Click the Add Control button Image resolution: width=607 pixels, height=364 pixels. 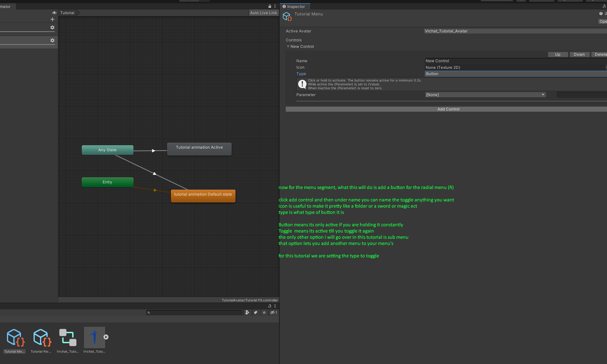tap(448, 109)
